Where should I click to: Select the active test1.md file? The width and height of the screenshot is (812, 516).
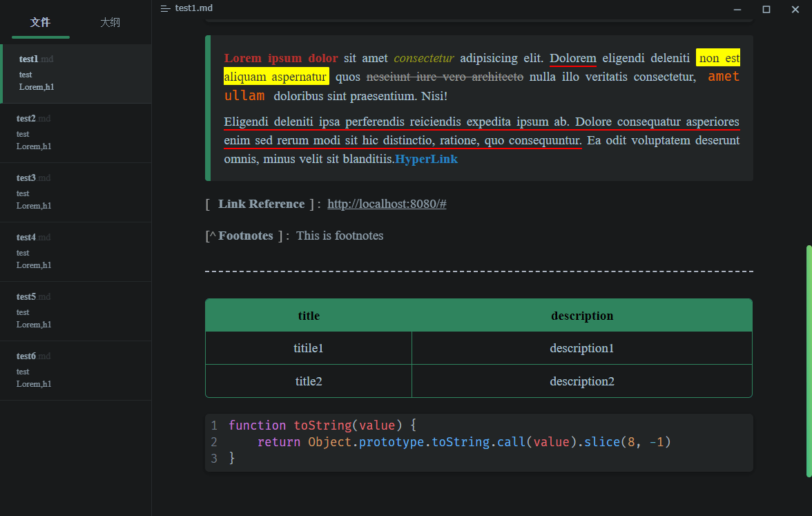(76, 73)
